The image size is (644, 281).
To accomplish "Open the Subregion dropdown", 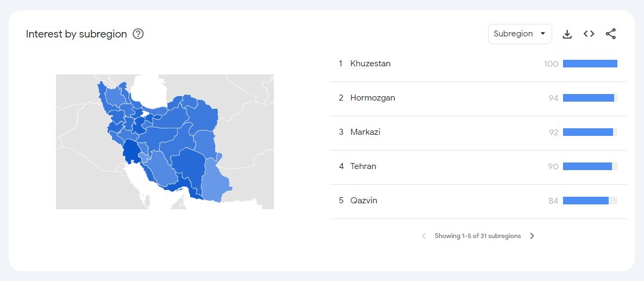I will click(520, 34).
